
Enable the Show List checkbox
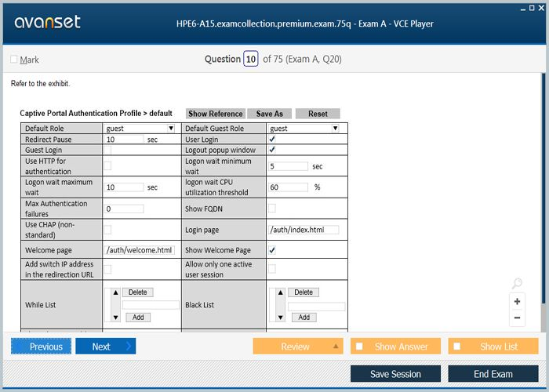[x=457, y=347]
